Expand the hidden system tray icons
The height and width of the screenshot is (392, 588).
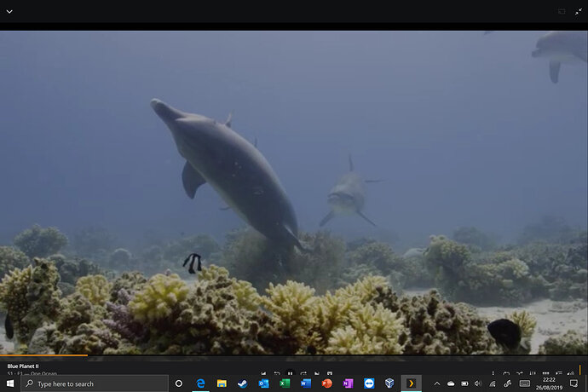coord(437,384)
